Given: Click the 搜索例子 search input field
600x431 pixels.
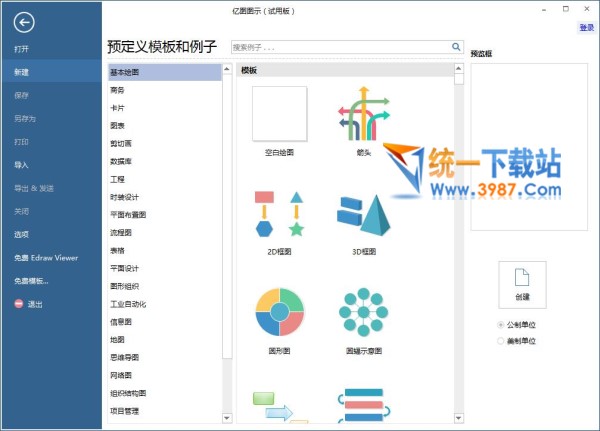Looking at the screenshot, I should (x=338, y=47).
